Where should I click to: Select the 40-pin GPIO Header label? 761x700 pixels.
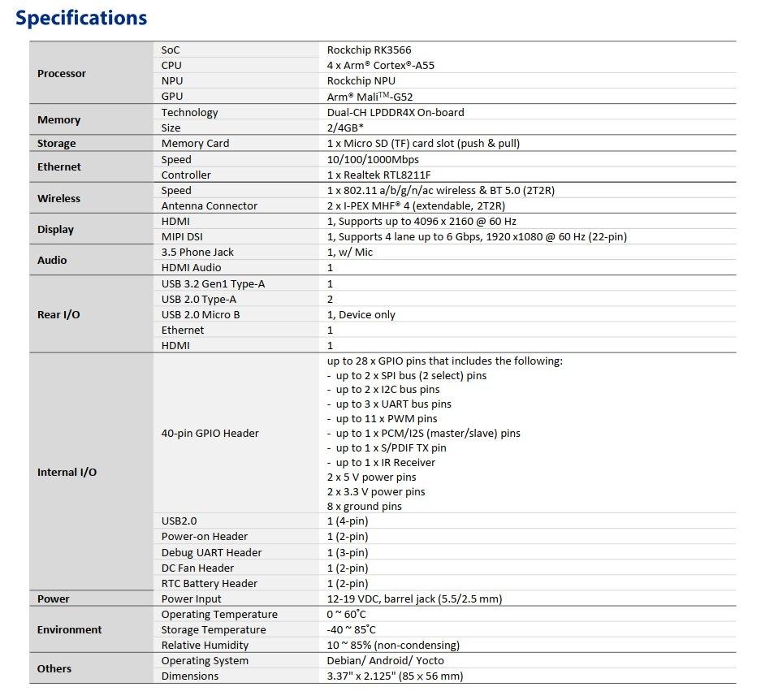(x=210, y=434)
